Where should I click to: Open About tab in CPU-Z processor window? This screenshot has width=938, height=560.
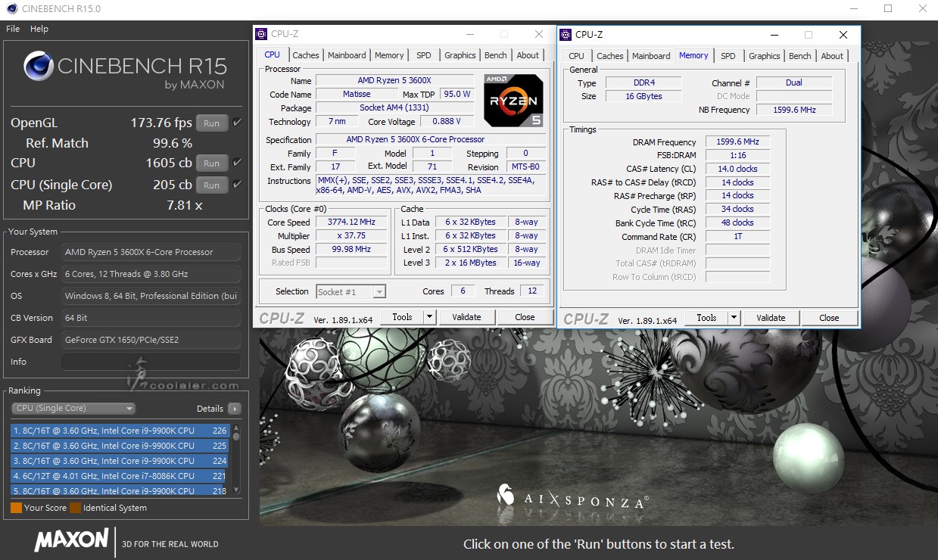[528, 55]
